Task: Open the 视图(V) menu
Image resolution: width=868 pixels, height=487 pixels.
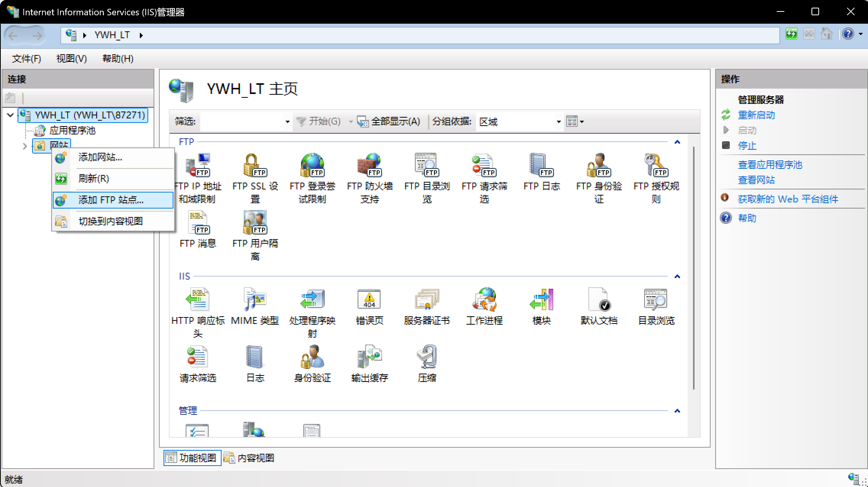Action: (71, 58)
